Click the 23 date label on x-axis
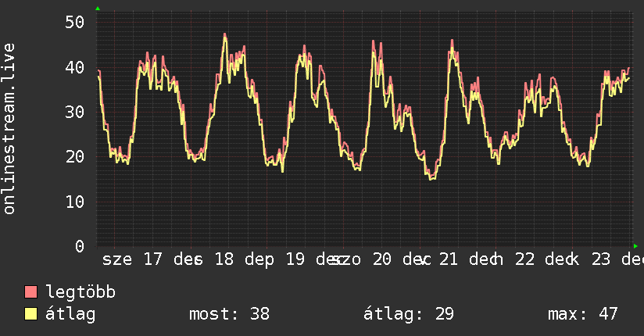The image size is (644, 336). tap(601, 259)
